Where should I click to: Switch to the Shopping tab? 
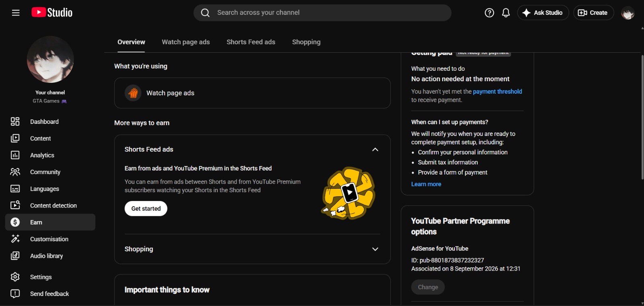coord(306,42)
